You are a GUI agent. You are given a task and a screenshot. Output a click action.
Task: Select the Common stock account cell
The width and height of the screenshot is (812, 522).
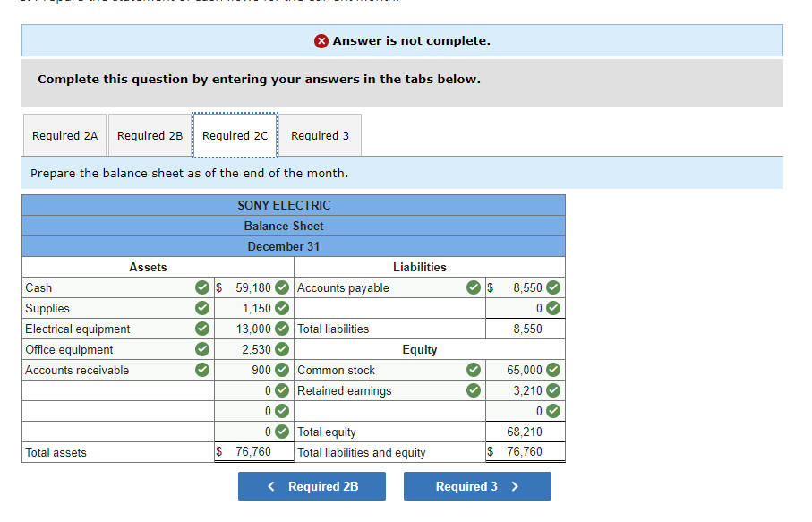pos(389,370)
